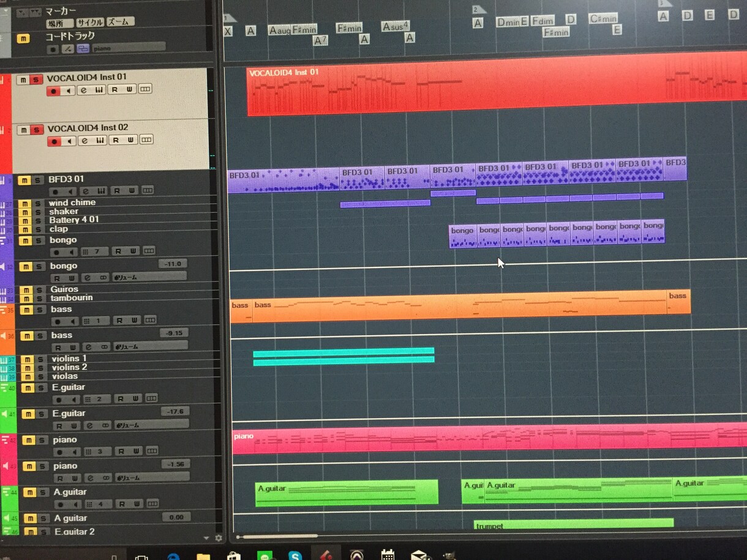Select the trumpet clip
Image resolution: width=747 pixels, height=560 pixels.
pyautogui.click(x=574, y=524)
